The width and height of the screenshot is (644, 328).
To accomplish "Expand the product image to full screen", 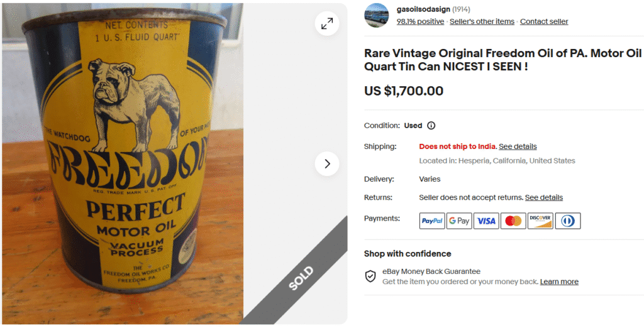I will [x=327, y=24].
